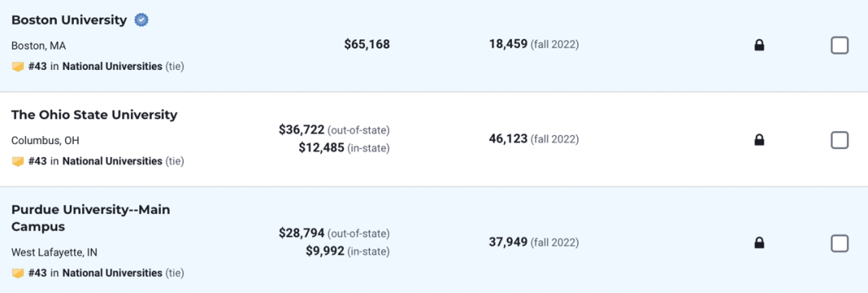
Task: Open National Universities ranking under Ohio State
Action: click(x=113, y=162)
